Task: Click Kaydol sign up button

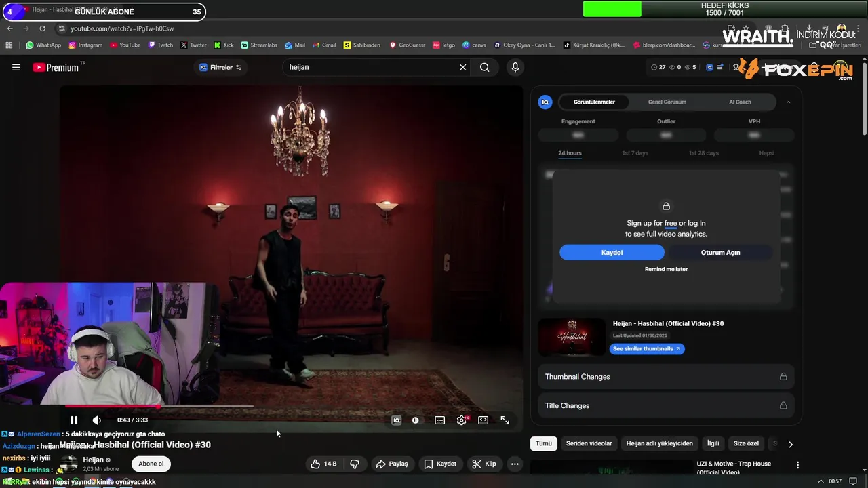Action: coord(612,252)
